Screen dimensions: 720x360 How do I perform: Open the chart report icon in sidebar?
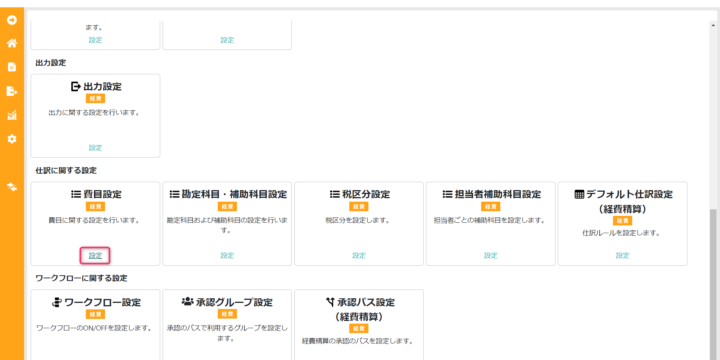(x=12, y=115)
